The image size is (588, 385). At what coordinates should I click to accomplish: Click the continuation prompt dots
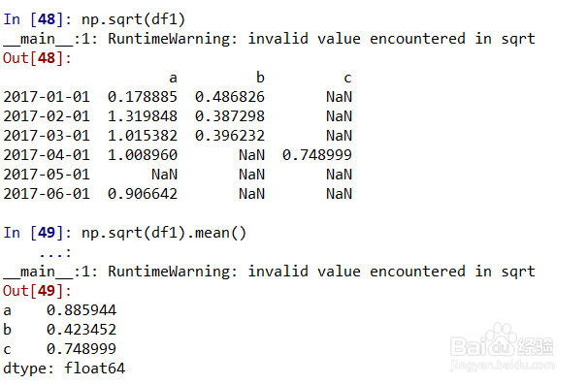tap(55, 253)
